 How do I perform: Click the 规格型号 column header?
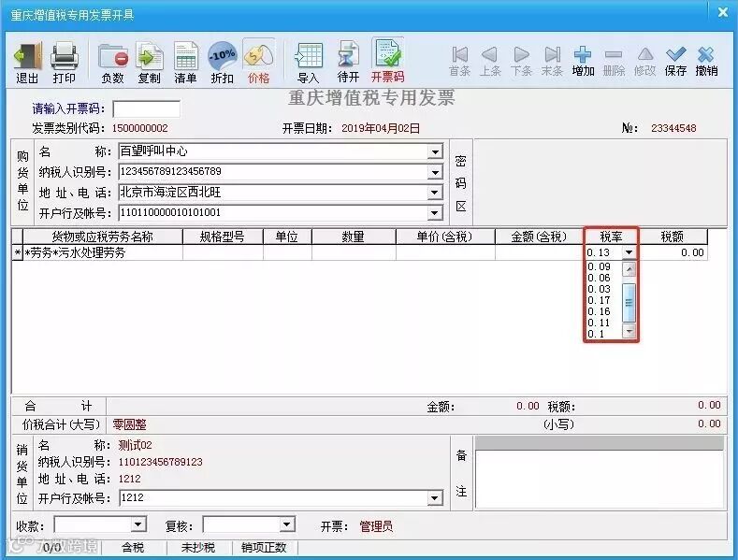pos(223,237)
